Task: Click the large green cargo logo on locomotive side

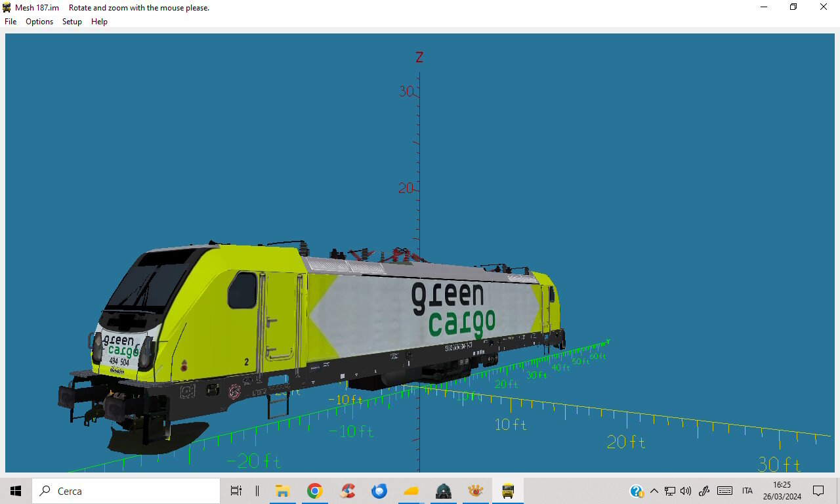Action: tap(453, 309)
